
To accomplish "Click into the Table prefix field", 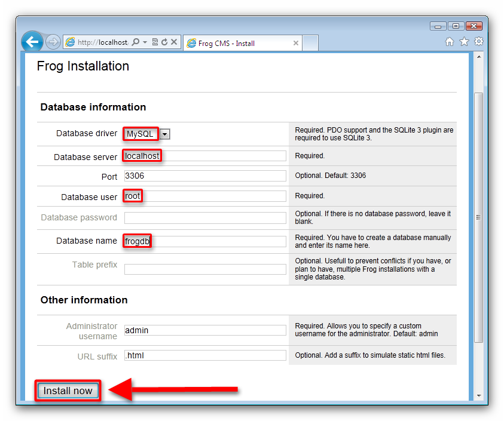I will [x=205, y=269].
